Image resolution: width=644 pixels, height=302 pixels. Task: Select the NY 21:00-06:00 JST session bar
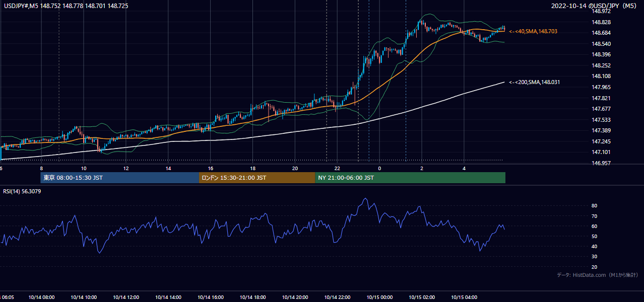(410, 178)
